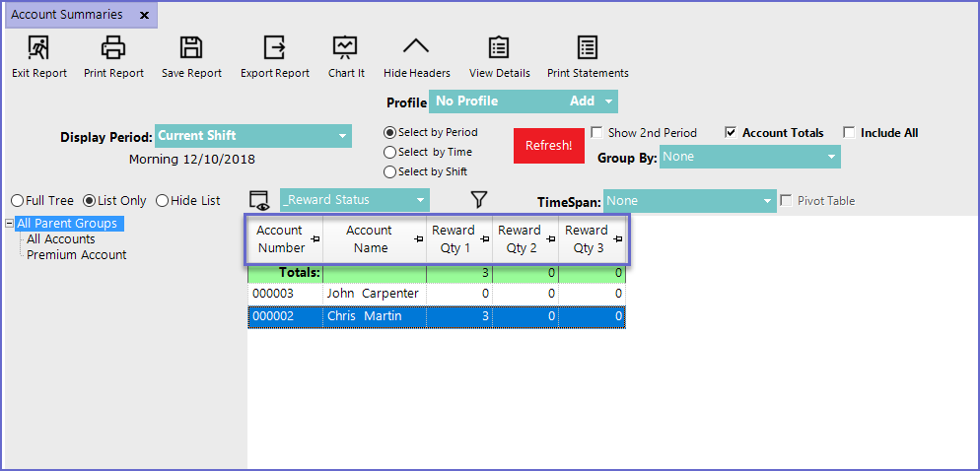The width and height of the screenshot is (980, 471).
Task: Click the Exit Report icon
Action: tap(38, 47)
